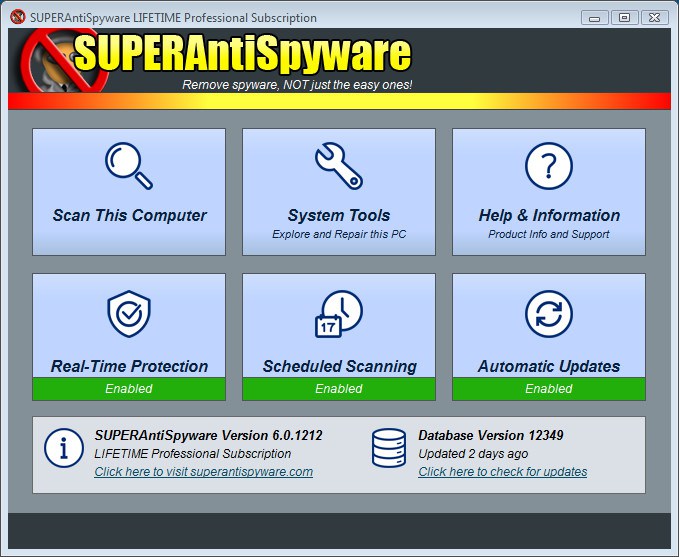Viewport: 679px width, 557px height.
Task: Click the database stack icon
Action: point(389,448)
